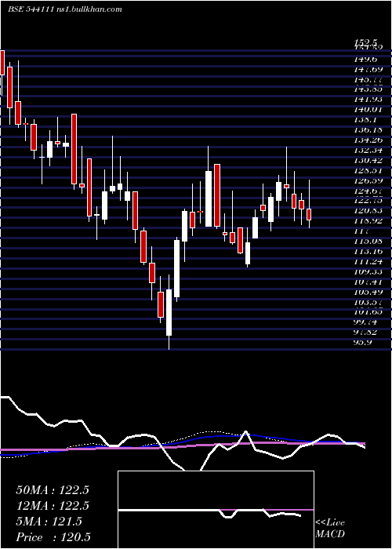Image resolution: width=392 pixels, height=549 pixels.
Task: Select the 95.9 price axis label
Action: coord(363,342)
